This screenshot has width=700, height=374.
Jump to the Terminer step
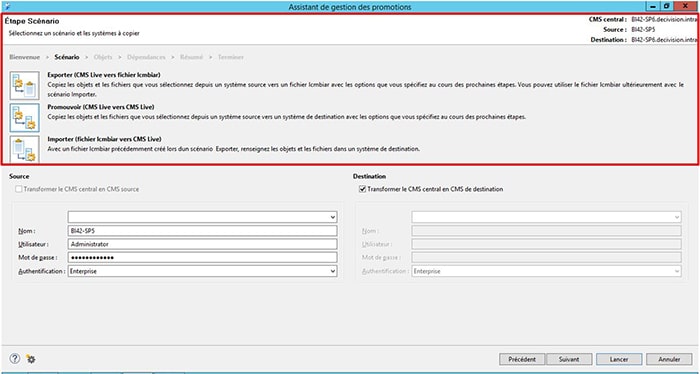click(x=231, y=57)
